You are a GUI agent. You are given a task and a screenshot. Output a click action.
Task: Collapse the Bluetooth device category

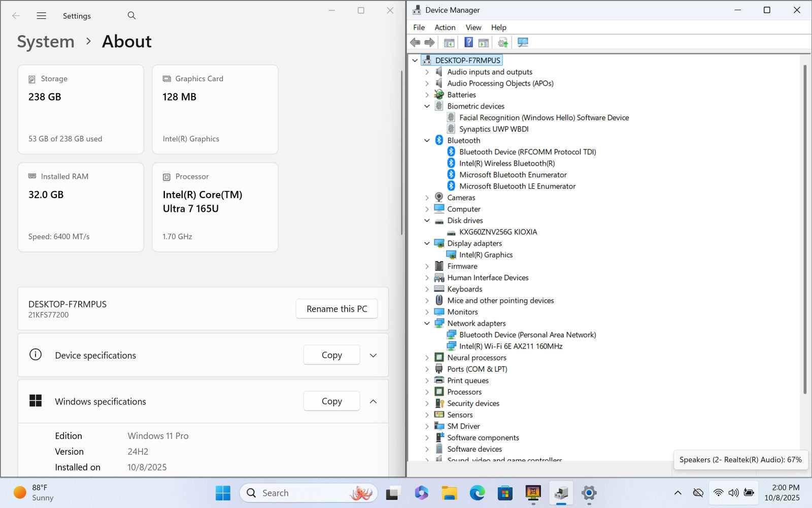(427, 141)
